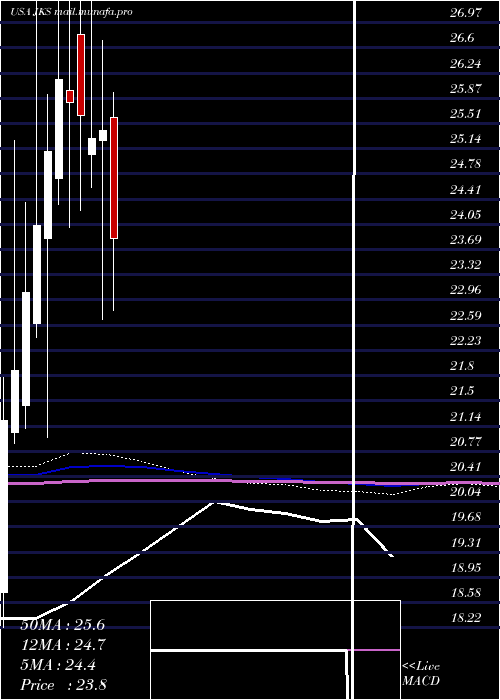Click the Price : 23.8 readout
The height and width of the screenshot is (700, 500).
[x=63, y=685]
